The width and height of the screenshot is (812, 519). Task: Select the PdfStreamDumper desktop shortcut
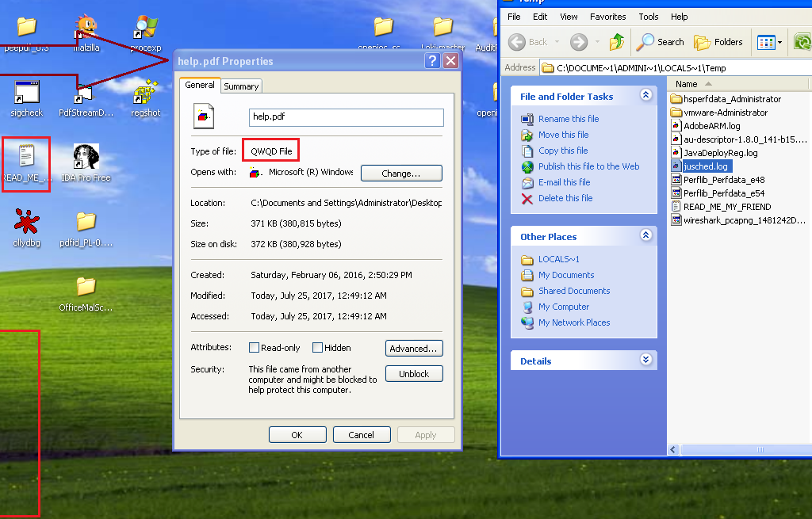coord(86,99)
